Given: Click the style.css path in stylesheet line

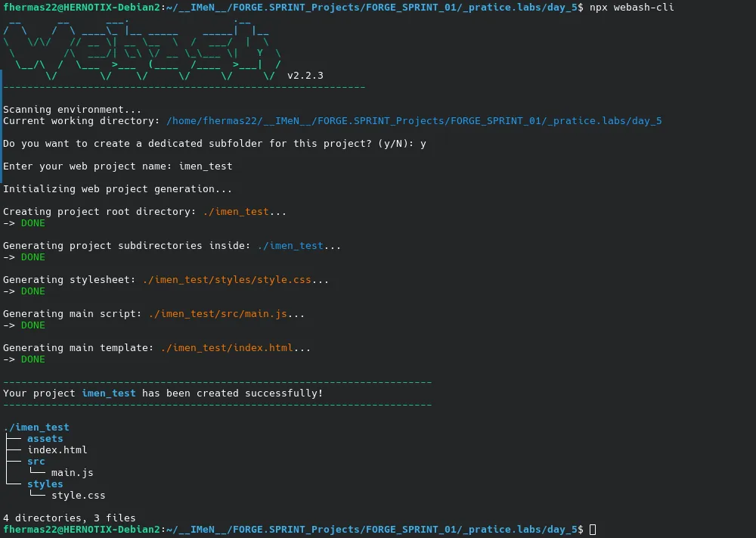Looking at the screenshot, I should 227,280.
